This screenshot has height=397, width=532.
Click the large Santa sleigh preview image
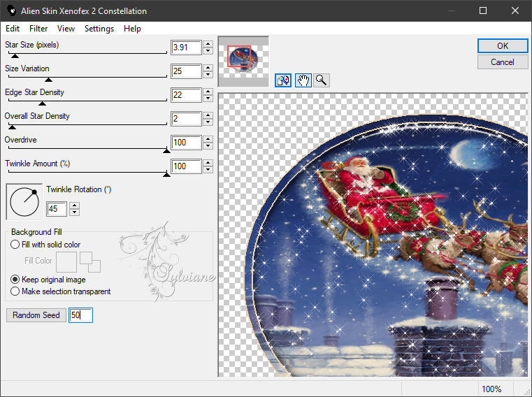(373, 234)
